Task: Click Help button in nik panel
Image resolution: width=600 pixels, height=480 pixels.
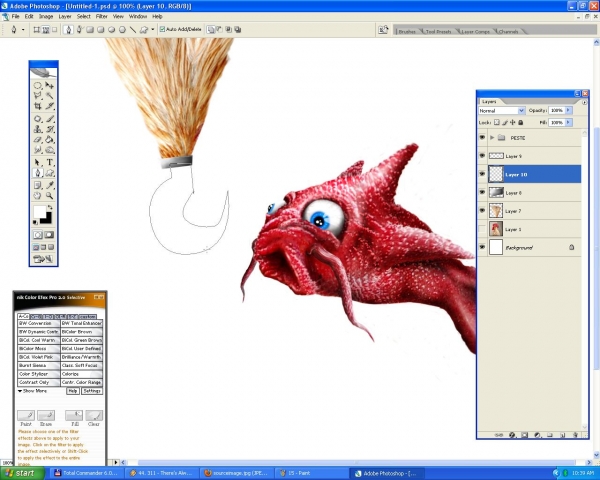Action: click(72, 391)
